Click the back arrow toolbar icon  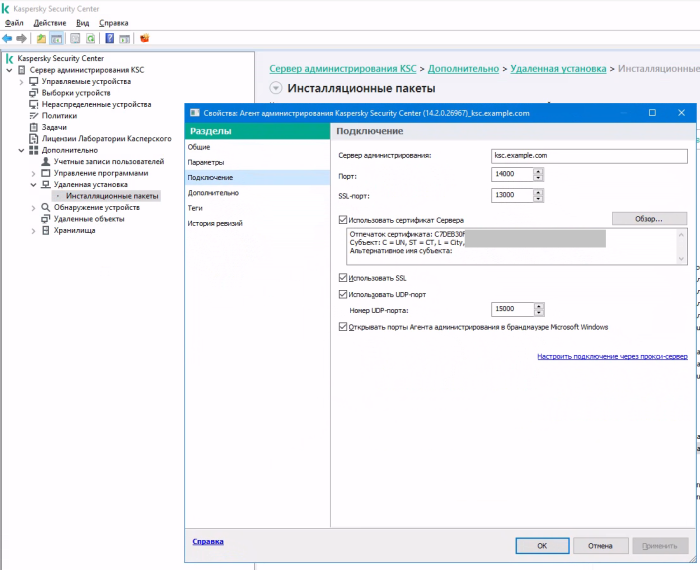[8, 39]
